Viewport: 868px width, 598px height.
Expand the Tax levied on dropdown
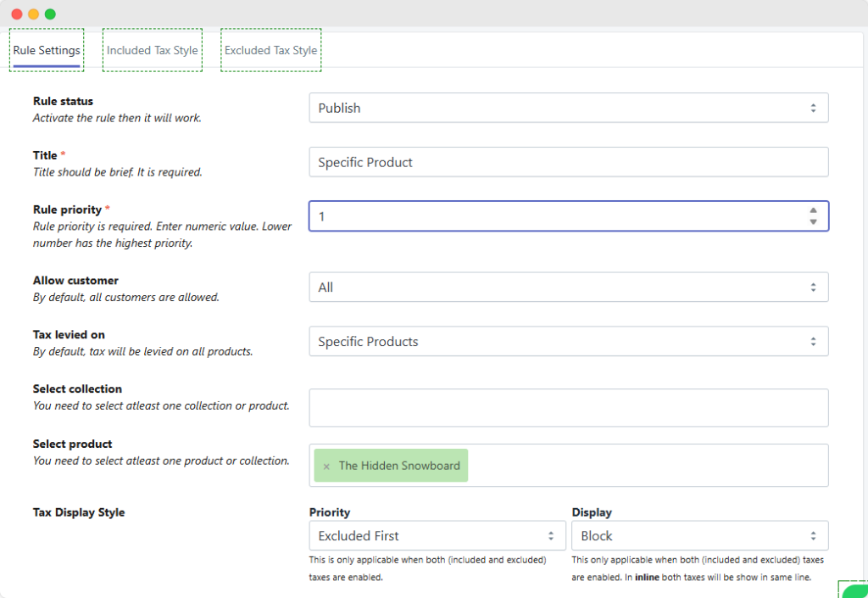[x=568, y=342]
